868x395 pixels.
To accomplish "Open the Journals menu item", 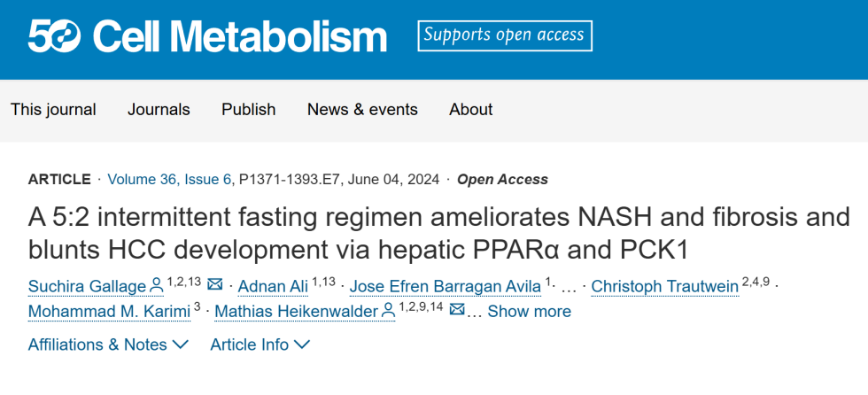I will [x=159, y=110].
